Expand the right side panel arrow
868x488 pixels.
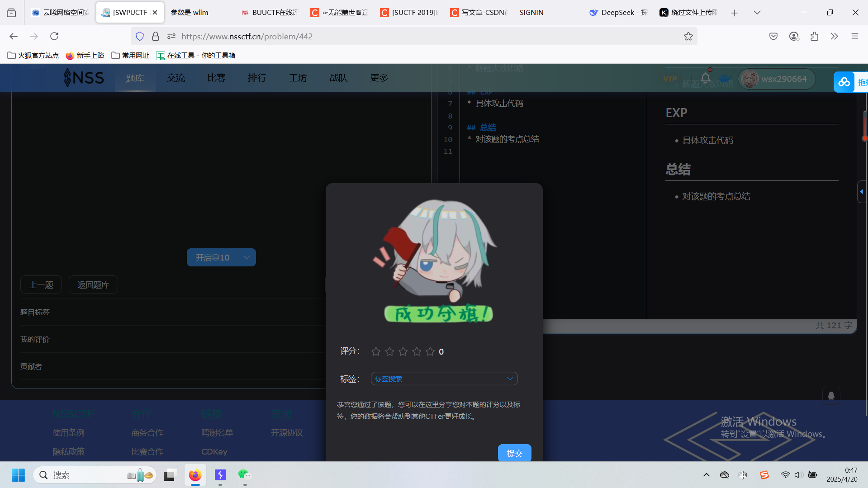click(x=862, y=192)
